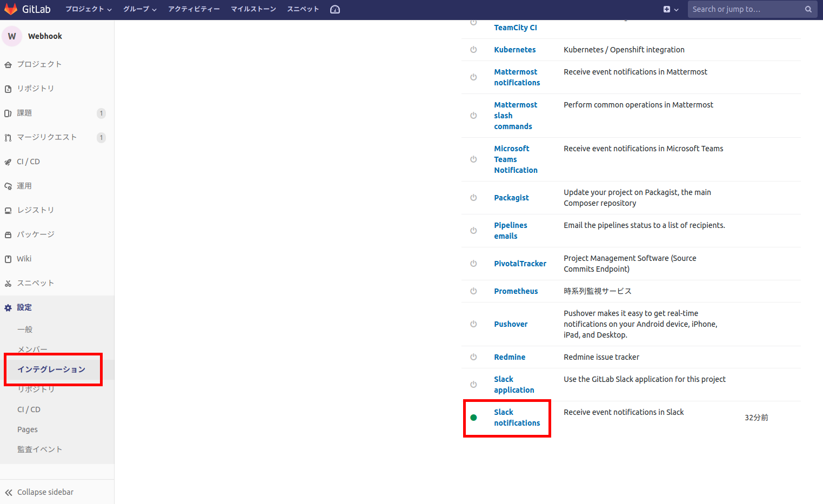823x504 pixels.
Task: Click the GitLab fox logo
Action: tap(11, 9)
